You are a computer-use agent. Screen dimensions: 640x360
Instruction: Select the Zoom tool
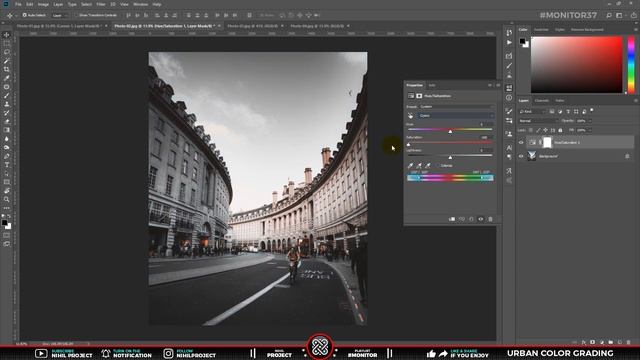click(x=7, y=199)
